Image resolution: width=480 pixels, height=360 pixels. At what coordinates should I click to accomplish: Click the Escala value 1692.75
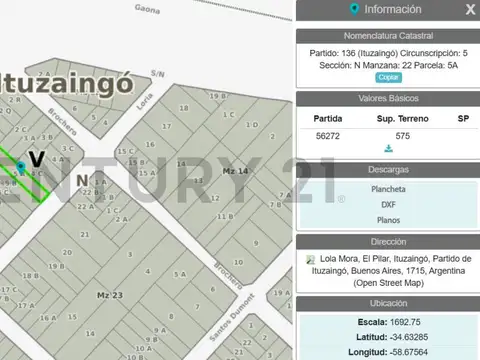click(405, 322)
